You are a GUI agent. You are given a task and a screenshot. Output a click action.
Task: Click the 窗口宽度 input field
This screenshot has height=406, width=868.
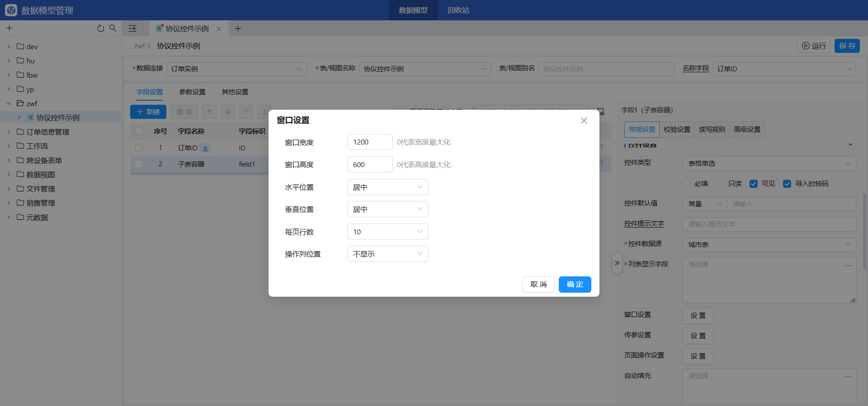tap(370, 142)
